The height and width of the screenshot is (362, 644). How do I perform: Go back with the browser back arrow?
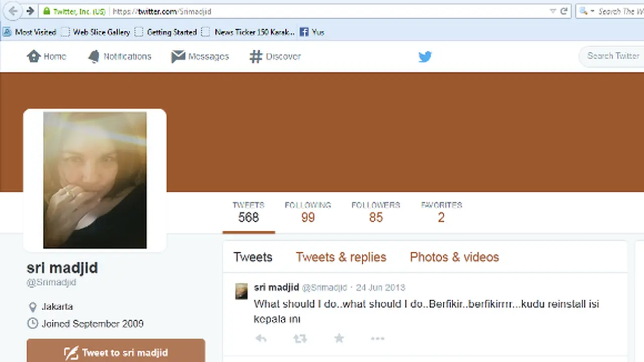click(x=12, y=11)
